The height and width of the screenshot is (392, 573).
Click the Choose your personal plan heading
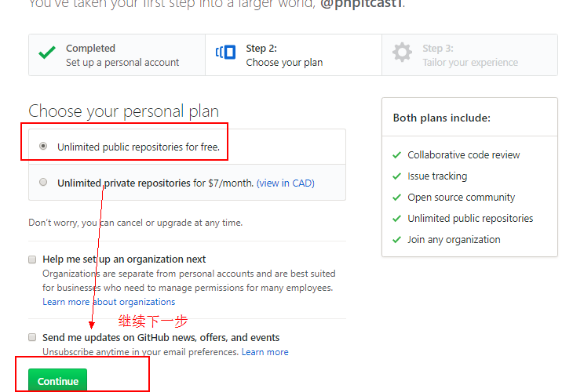coord(123,111)
